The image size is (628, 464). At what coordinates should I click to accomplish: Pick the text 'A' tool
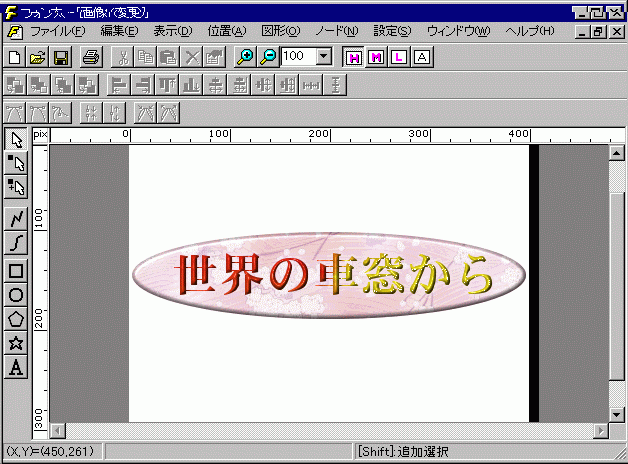16,368
